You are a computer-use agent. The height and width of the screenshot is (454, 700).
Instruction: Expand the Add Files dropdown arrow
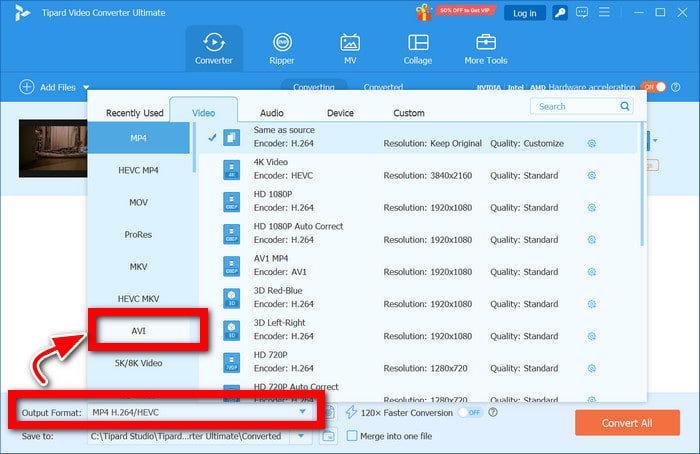pos(86,87)
